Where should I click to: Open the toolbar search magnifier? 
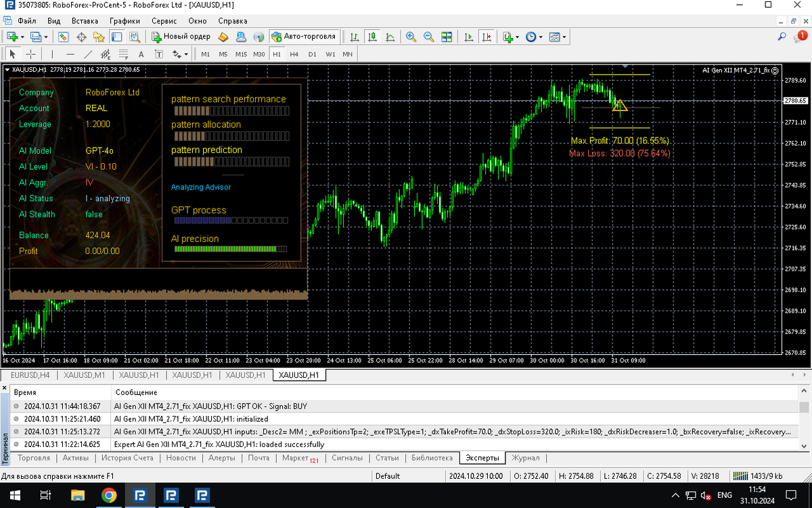pos(782,37)
